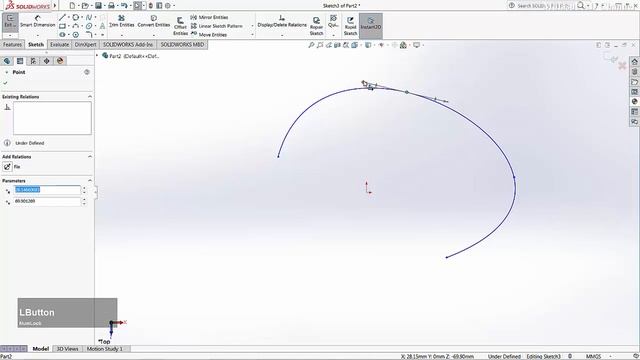Switch to PropertyManager tab
The width and height of the screenshot is (640, 360).
[x=20, y=61]
